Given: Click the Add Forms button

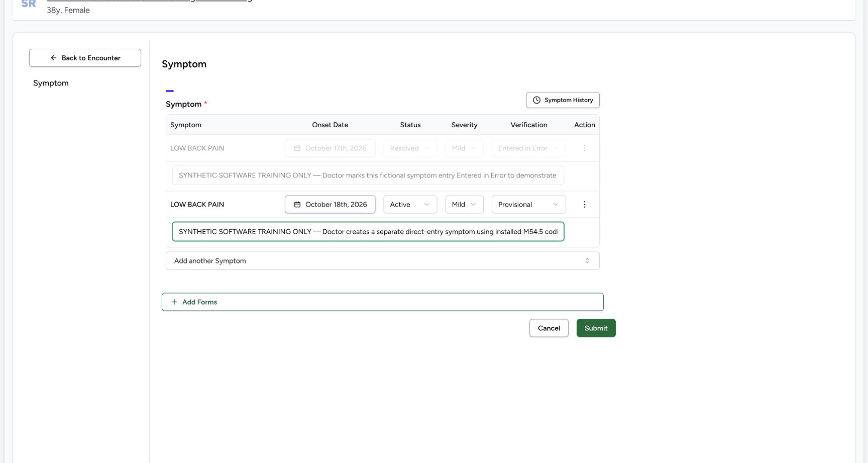Looking at the screenshot, I should (383, 302).
